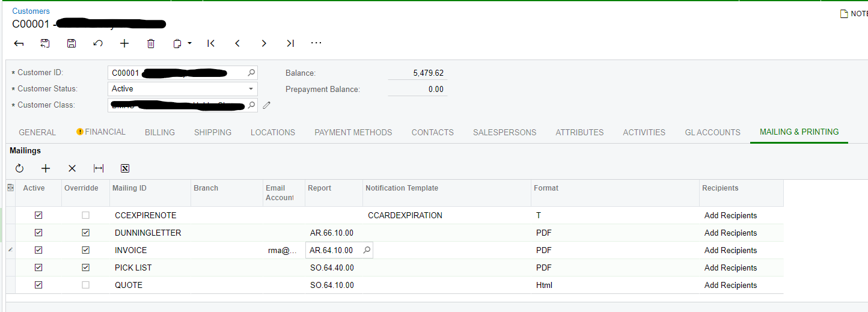Switch to the Billing tab

(x=160, y=132)
